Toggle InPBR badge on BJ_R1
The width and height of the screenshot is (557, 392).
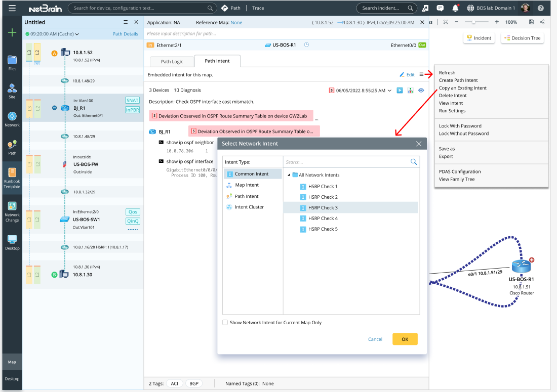tap(132, 110)
